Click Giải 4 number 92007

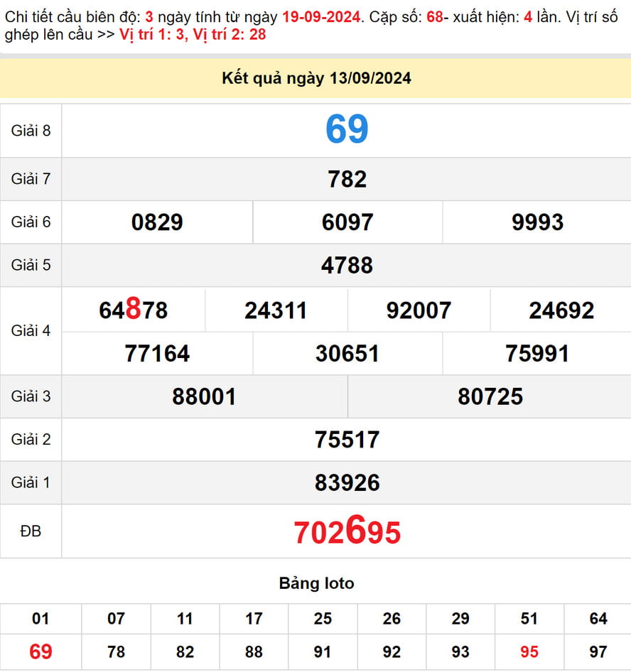[x=419, y=310]
